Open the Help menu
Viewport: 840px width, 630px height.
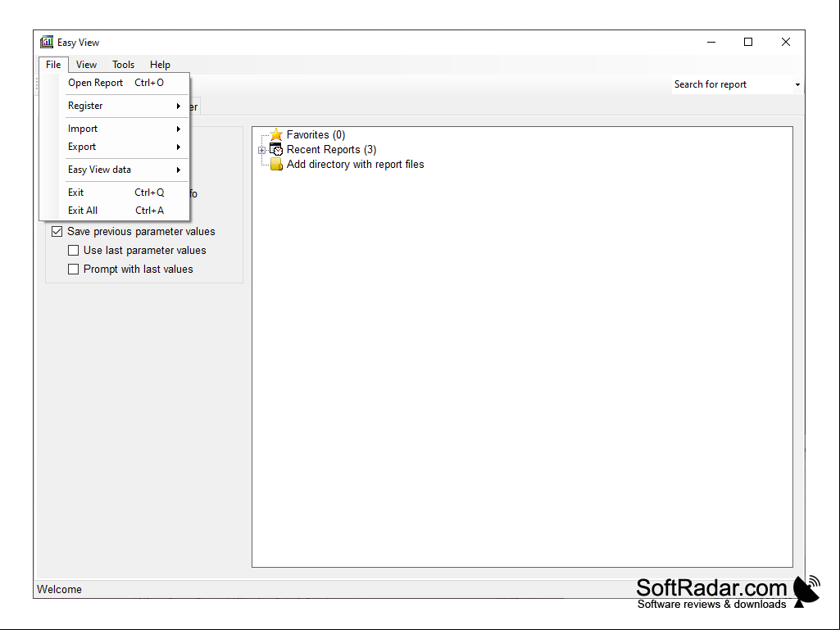pos(160,64)
